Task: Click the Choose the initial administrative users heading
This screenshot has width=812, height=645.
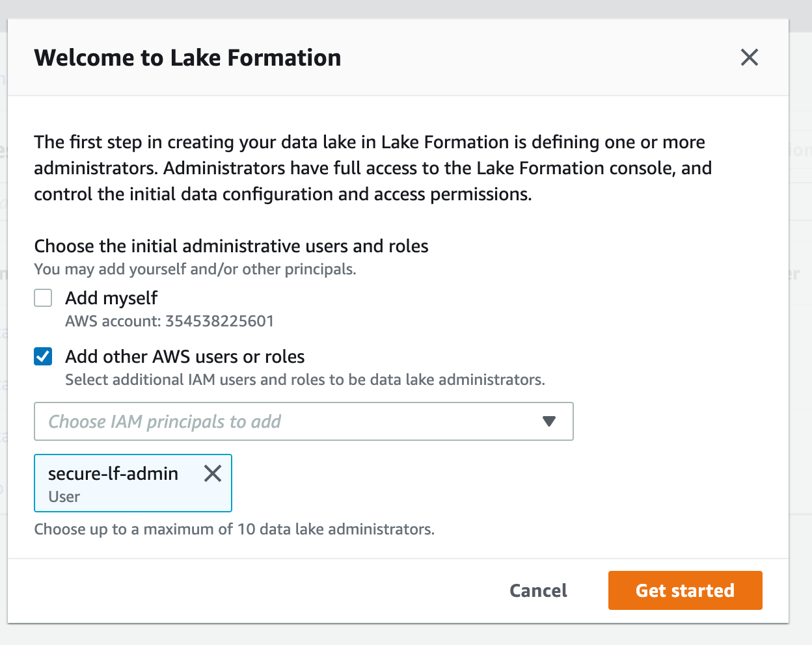Action: point(231,246)
